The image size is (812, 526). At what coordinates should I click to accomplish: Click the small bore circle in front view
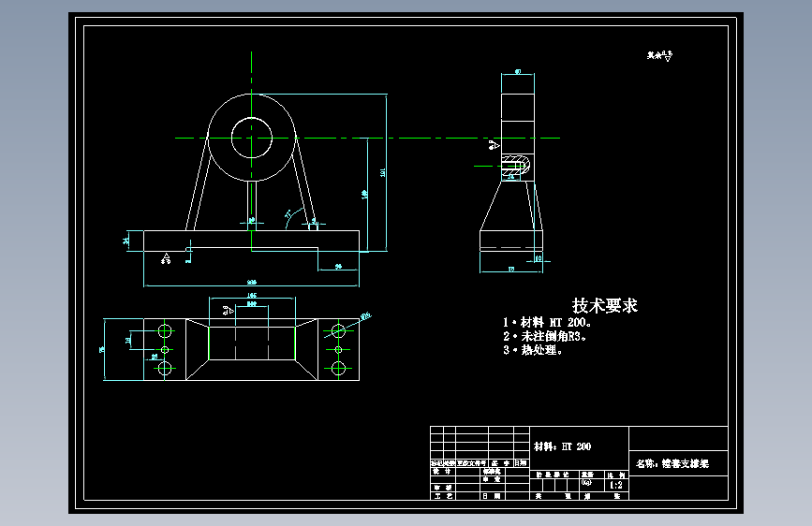click(x=252, y=138)
